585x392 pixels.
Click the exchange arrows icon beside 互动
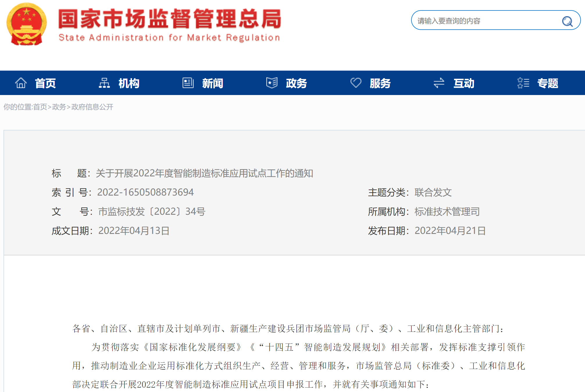coord(439,83)
